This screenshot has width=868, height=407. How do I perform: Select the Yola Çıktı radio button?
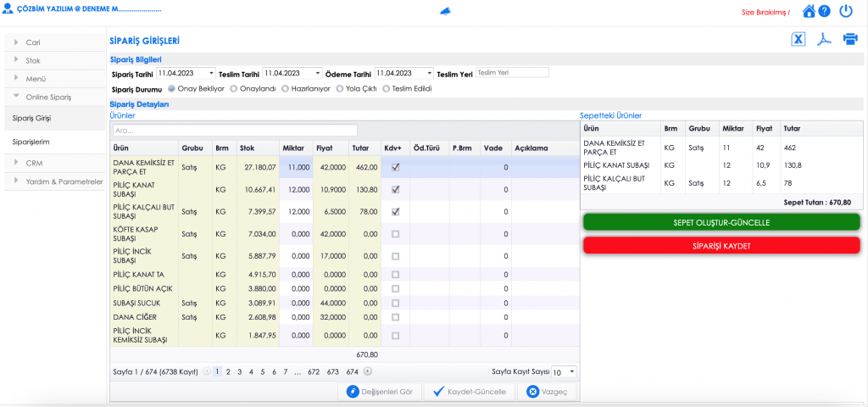point(339,88)
